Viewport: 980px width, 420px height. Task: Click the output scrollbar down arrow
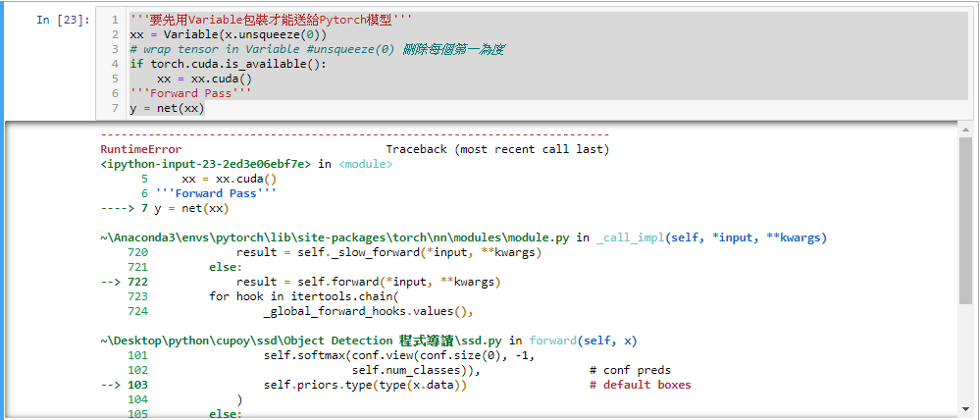coord(965,407)
